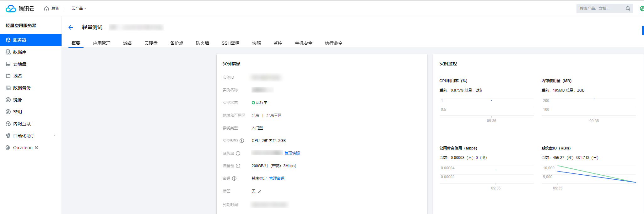Click the CPU利用率 chart
This screenshot has height=214, width=644.
pyautogui.click(x=486, y=110)
